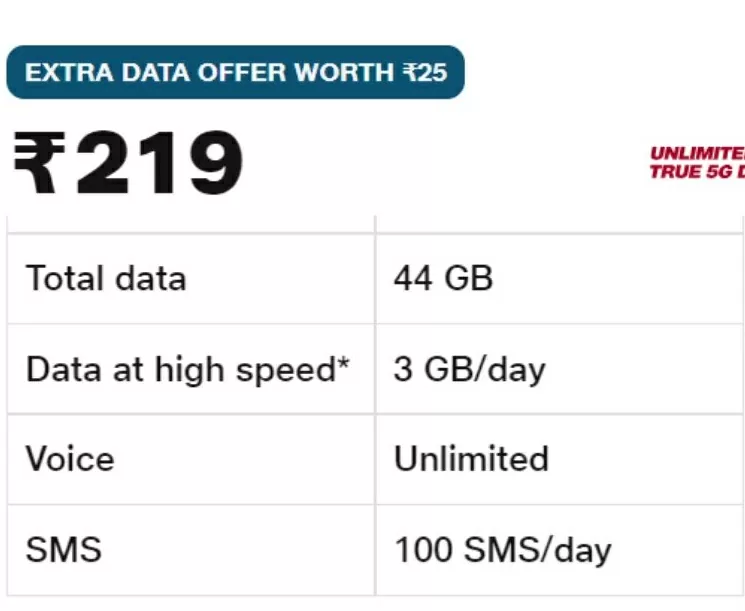Click the rupee symbol before 219
Viewport: 745px width, 611px height.
(x=39, y=162)
